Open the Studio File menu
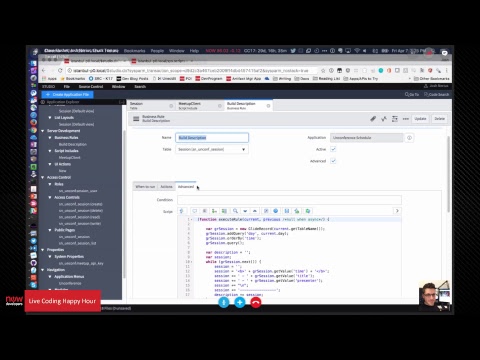The width and height of the screenshot is (480, 360). pyautogui.click(x=67, y=87)
